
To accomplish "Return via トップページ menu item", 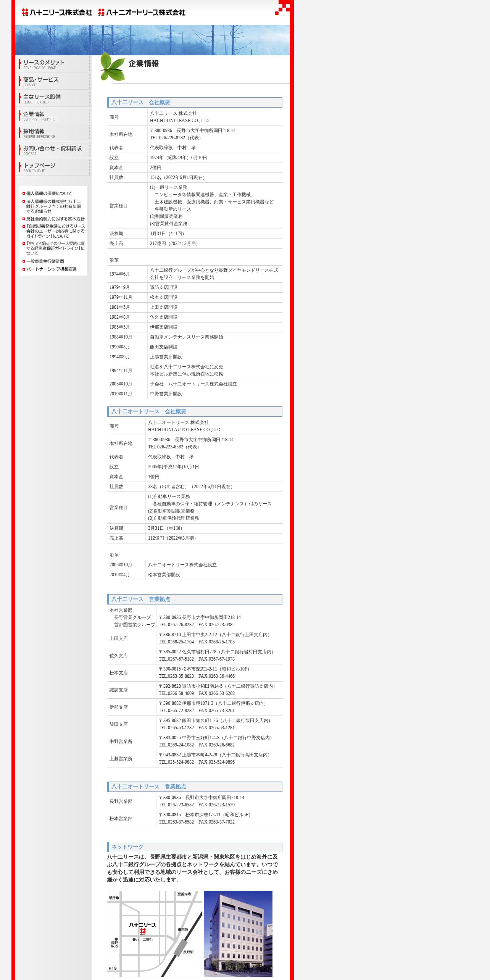I will click(53, 167).
